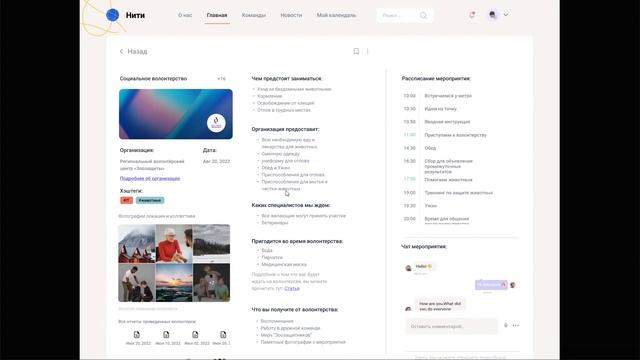The height and width of the screenshot is (360, 640).
Task: Click the +16 counter beside the title
Action: click(221, 79)
